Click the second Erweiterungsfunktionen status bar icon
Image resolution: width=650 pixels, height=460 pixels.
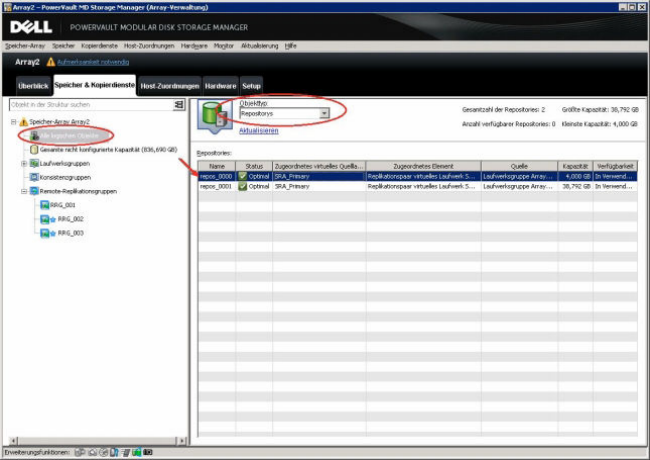click(x=93, y=452)
